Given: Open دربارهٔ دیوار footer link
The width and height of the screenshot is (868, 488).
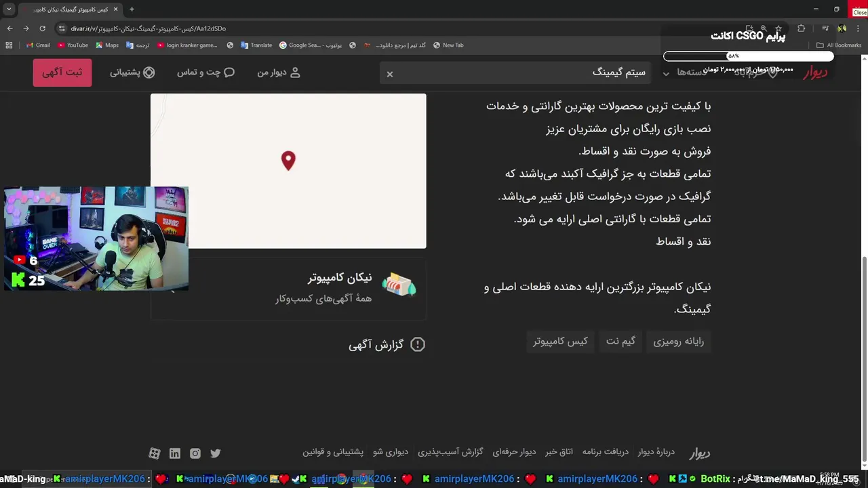Looking at the screenshot, I should tap(656, 451).
